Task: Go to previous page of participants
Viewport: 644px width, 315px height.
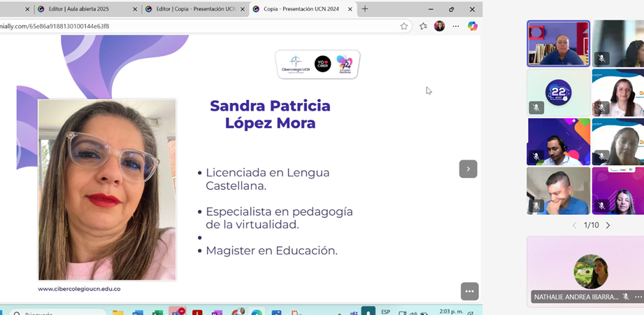Action: pos(575,225)
